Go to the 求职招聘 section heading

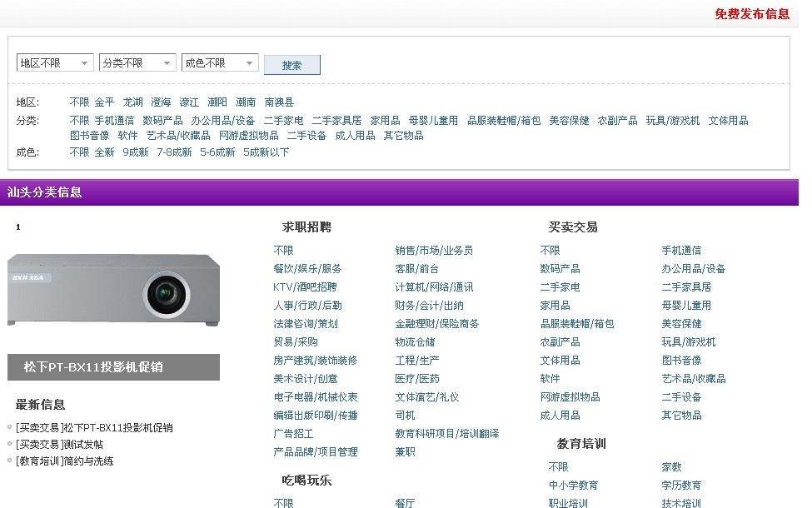coord(306,227)
